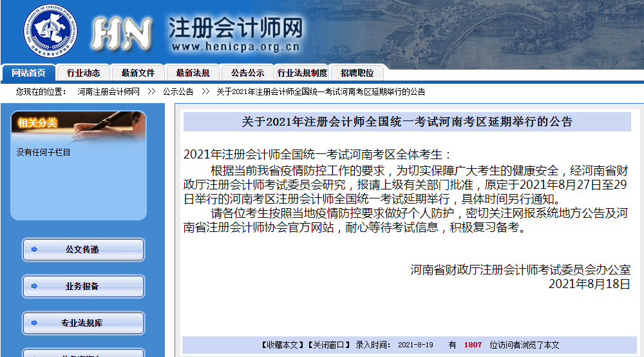Click the article title breadcrumb text

tap(321, 92)
